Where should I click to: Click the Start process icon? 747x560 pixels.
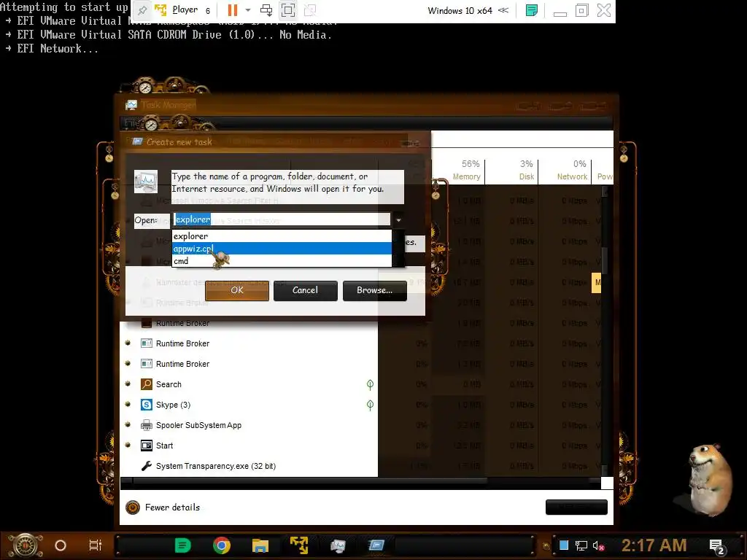[x=147, y=446]
